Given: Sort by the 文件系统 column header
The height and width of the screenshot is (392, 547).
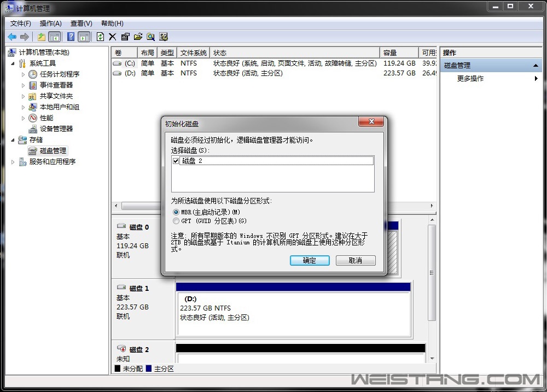Looking at the screenshot, I should click(x=193, y=52).
